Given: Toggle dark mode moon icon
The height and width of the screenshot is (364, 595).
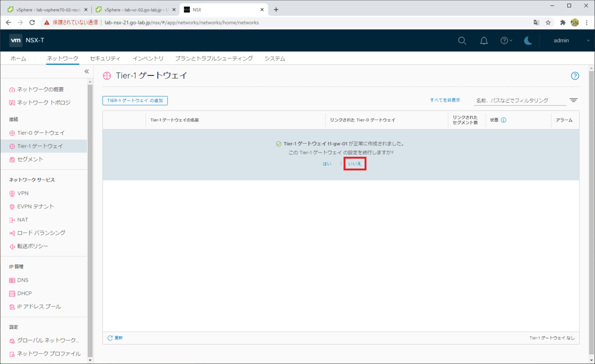Looking at the screenshot, I should click(528, 41).
